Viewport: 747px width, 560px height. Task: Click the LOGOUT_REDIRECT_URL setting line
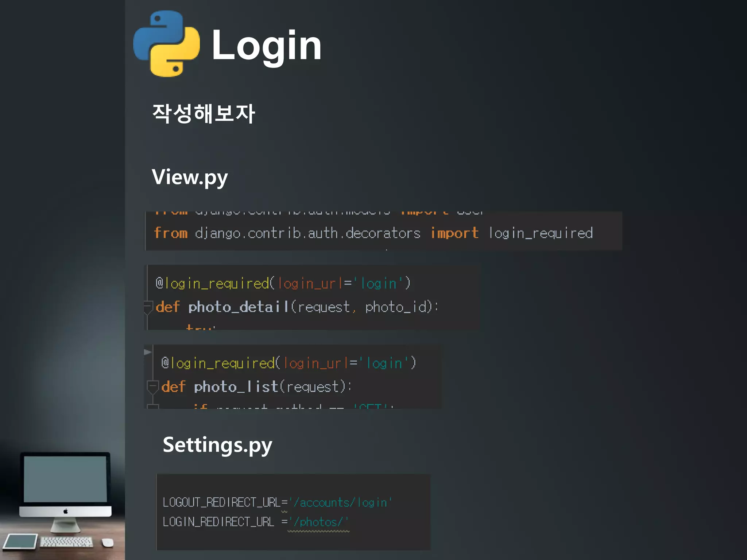[277, 502]
